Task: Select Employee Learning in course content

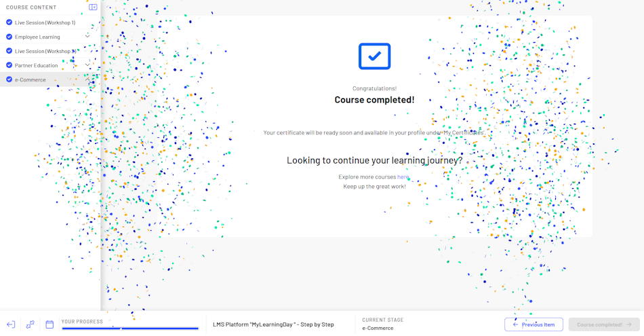Action: 37,37
